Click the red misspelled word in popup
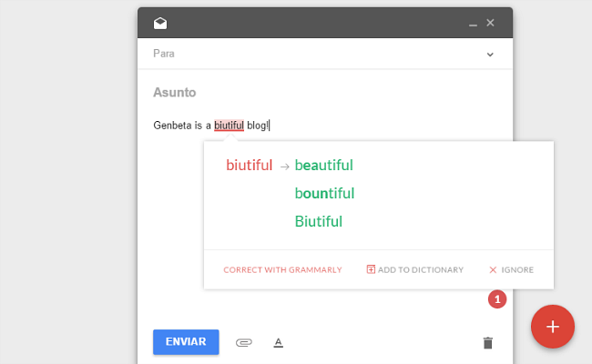The height and width of the screenshot is (364, 592). [x=250, y=166]
